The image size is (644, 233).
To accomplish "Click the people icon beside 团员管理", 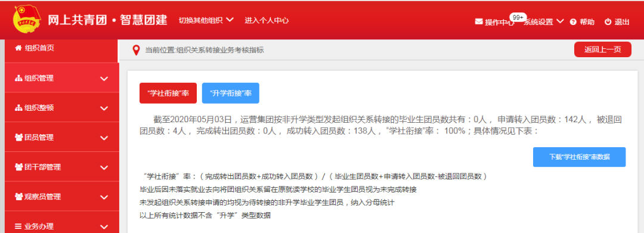I will coord(18,138).
